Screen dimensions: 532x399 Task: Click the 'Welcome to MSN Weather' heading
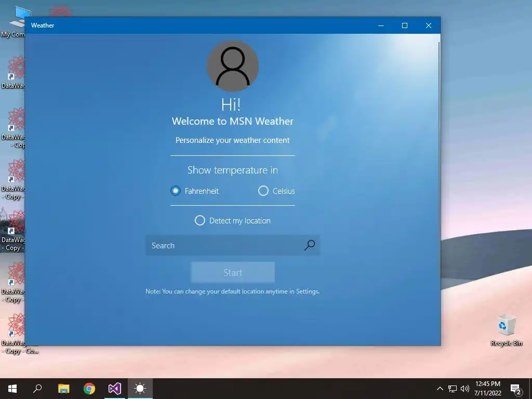[232, 121]
